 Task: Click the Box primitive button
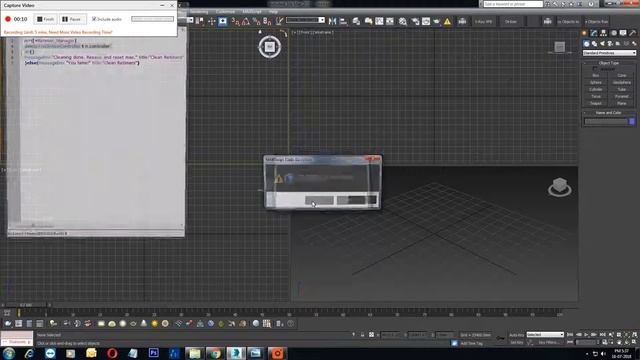coord(596,76)
